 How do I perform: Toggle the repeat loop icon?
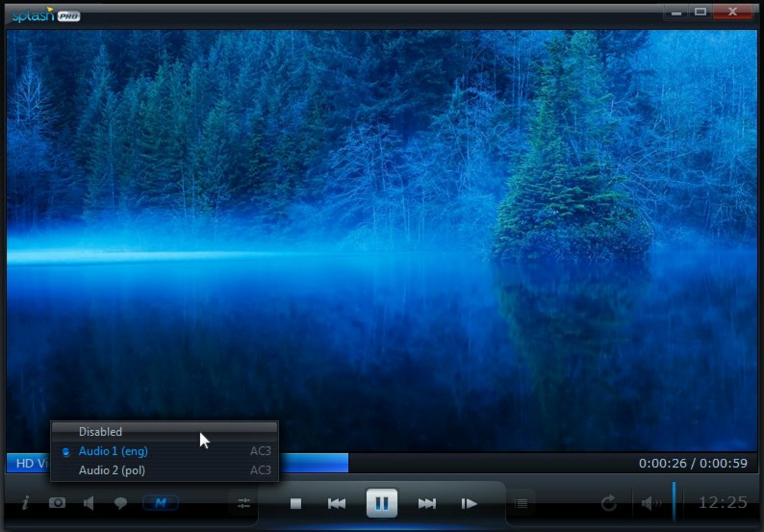[608, 502]
